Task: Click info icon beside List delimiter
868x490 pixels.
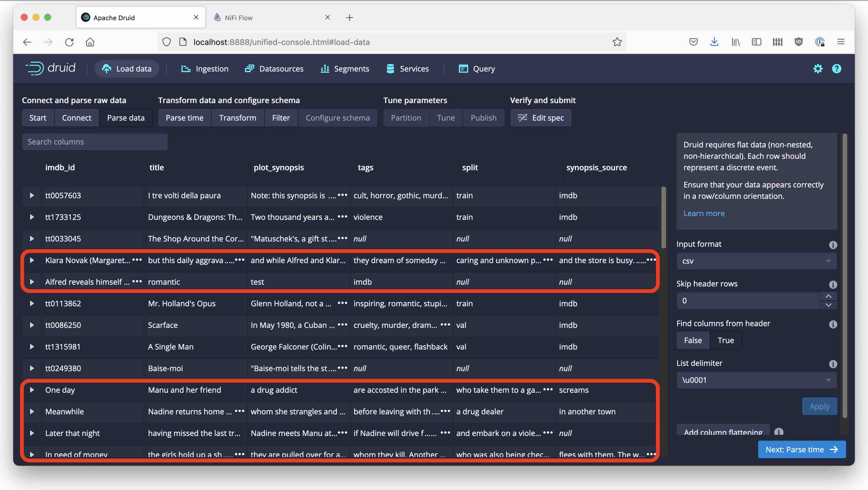Action: [x=833, y=364]
